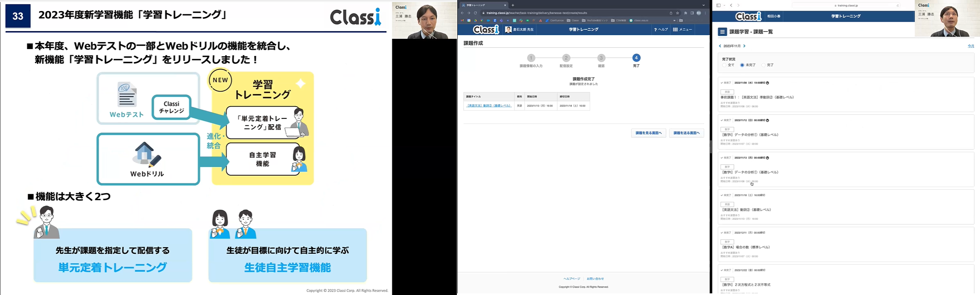980x295 pixels.
Task: Click 課題を見る画面へ button
Action: (x=649, y=133)
